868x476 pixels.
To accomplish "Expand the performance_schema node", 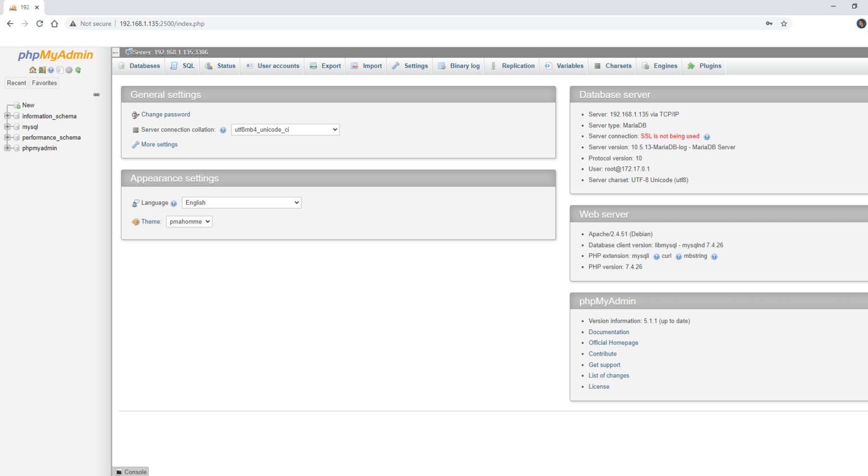I will [7, 137].
